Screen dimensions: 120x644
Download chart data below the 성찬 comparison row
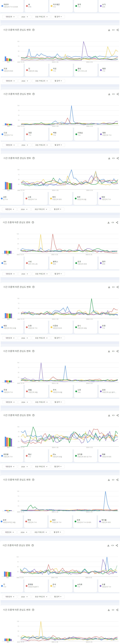tap(109, 222)
